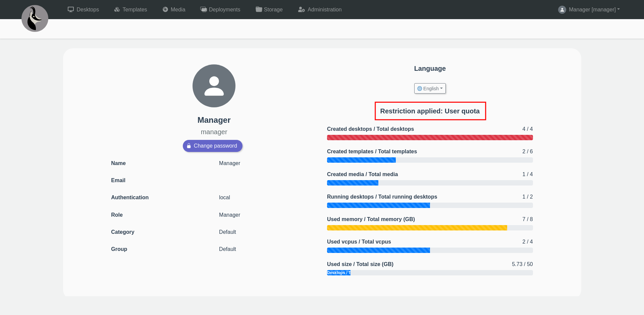
Task: Click the Administration user-gear icon
Action: click(302, 9)
